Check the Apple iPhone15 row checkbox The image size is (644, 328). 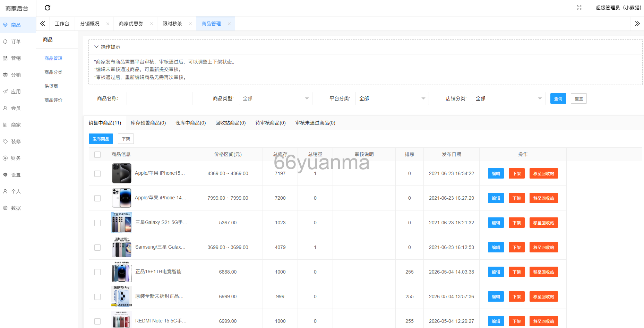[97, 174]
